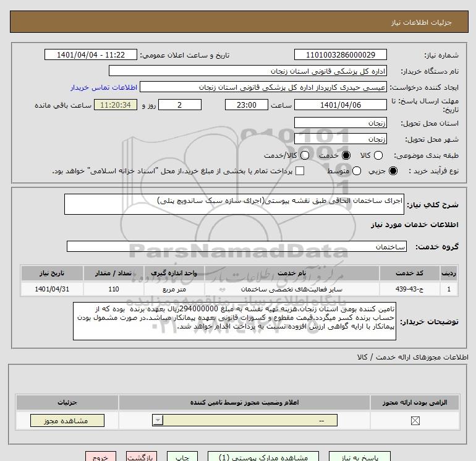Choose جزیی purchase process radio

click(x=393, y=171)
